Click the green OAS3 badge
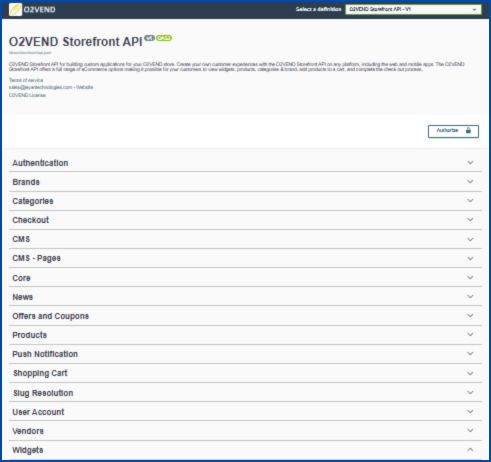 pyautogui.click(x=164, y=38)
